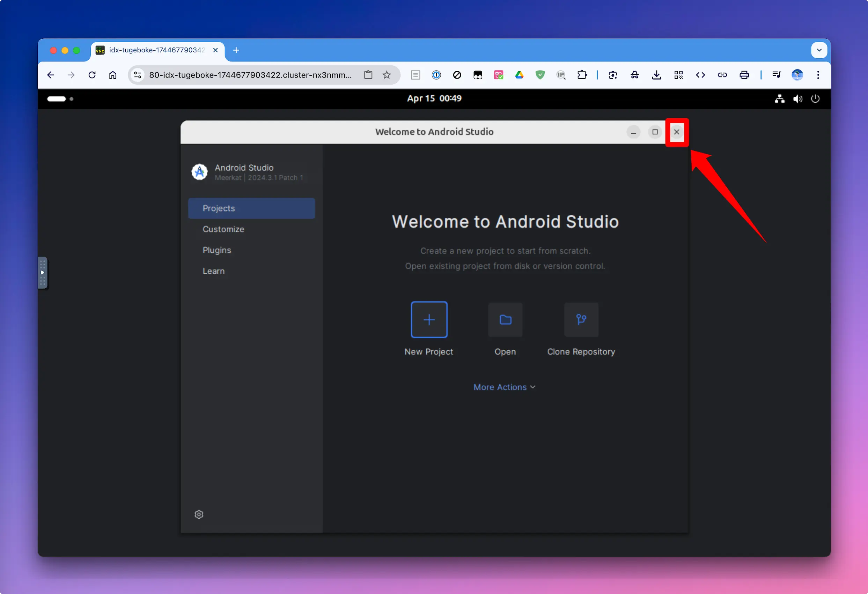Click the code brackets extension icon
868x594 pixels.
pyautogui.click(x=700, y=75)
